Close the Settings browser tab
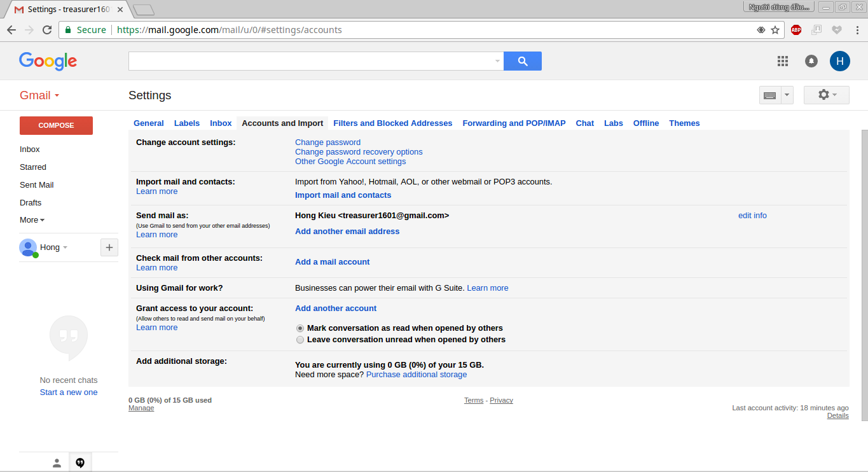Image resolution: width=868 pixels, height=472 pixels. pyautogui.click(x=120, y=10)
